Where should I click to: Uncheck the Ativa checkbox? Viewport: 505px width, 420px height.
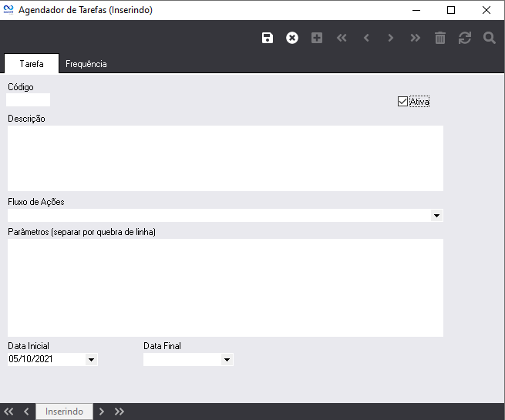[x=402, y=101]
